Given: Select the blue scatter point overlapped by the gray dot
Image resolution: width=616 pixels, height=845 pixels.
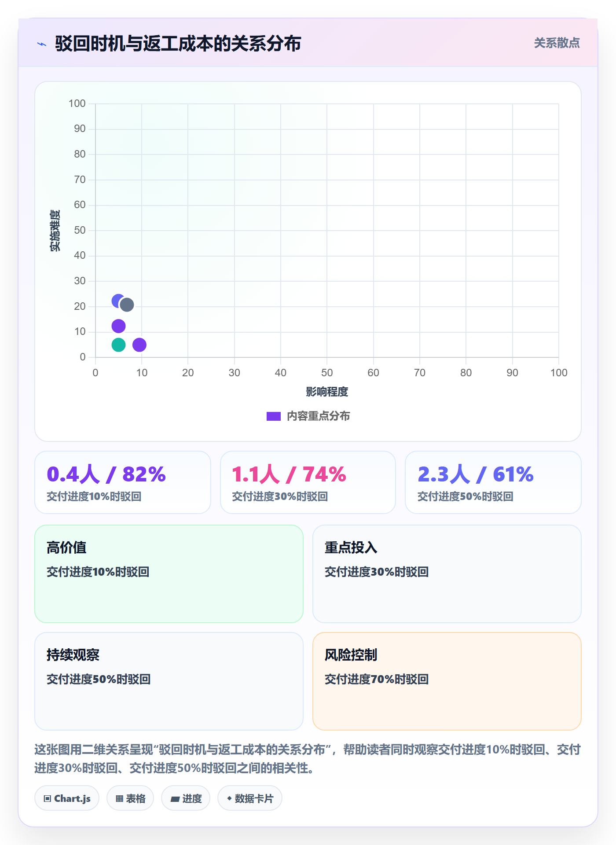Looking at the screenshot, I should point(117,301).
